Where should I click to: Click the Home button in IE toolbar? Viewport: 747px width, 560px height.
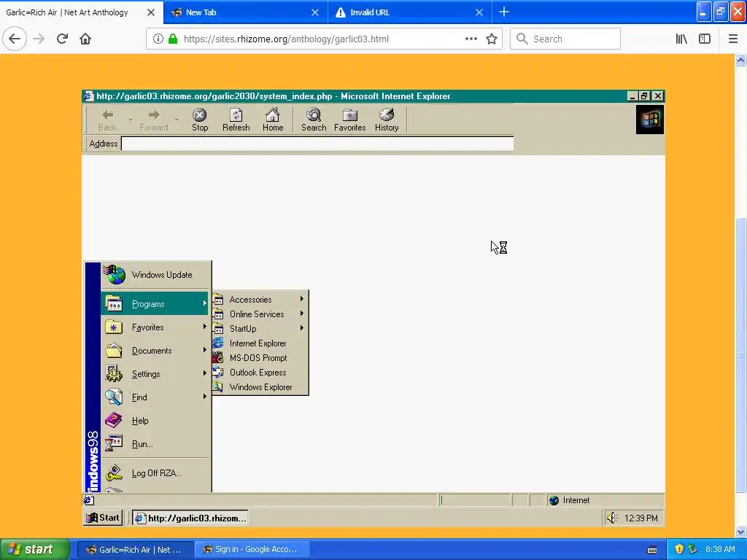(273, 120)
